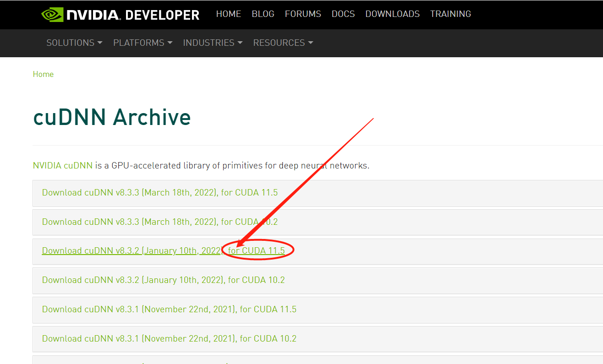
Task: Open the HOME nav item
Action: coord(229,14)
